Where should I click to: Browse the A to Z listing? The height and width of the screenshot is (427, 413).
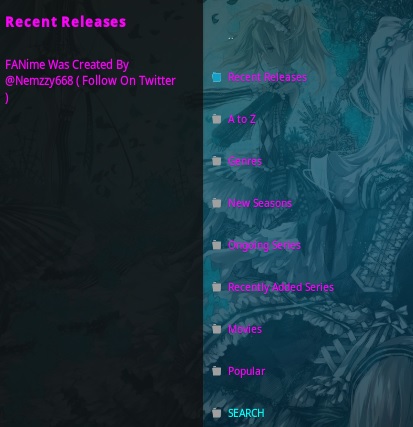[242, 119]
